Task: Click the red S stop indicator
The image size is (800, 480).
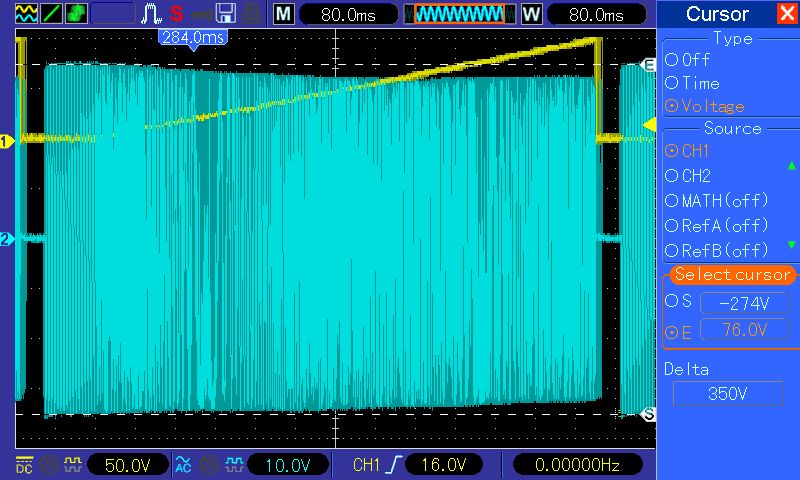Action: pos(177,14)
